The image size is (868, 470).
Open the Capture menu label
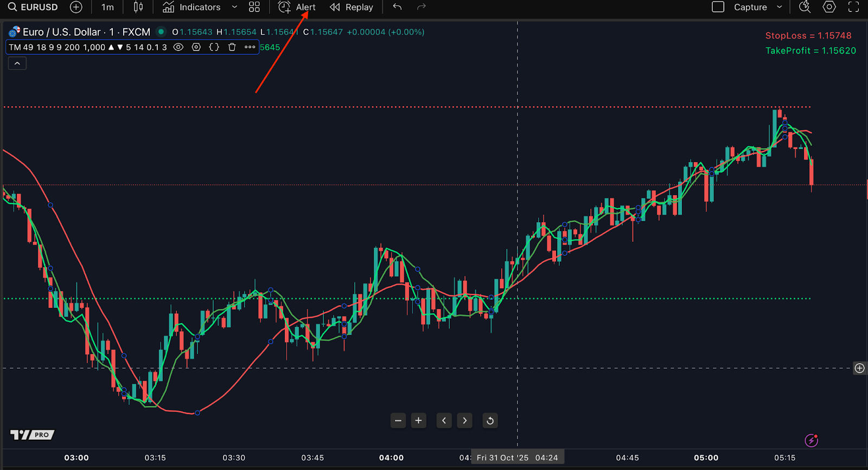click(750, 7)
